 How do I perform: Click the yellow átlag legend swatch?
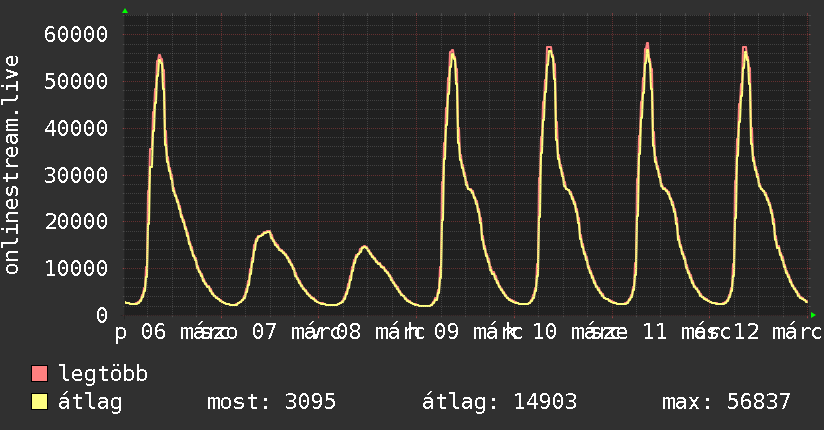[x=39, y=401]
